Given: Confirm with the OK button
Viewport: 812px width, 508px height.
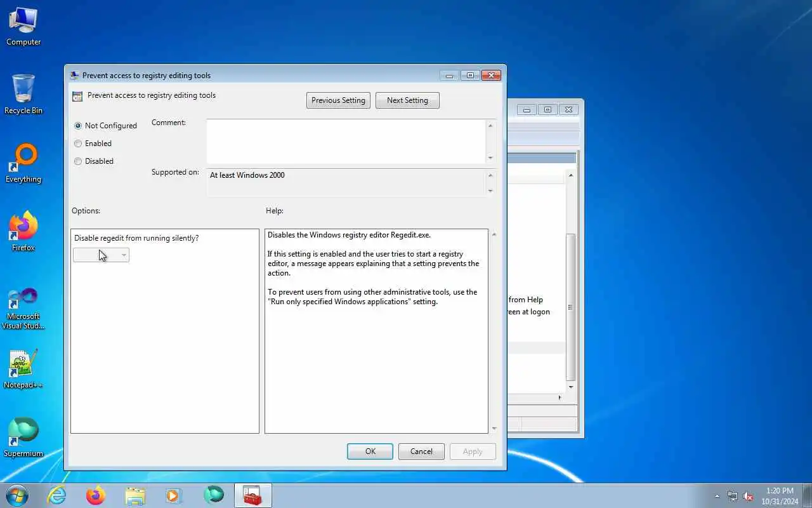Looking at the screenshot, I should pyautogui.click(x=370, y=451).
